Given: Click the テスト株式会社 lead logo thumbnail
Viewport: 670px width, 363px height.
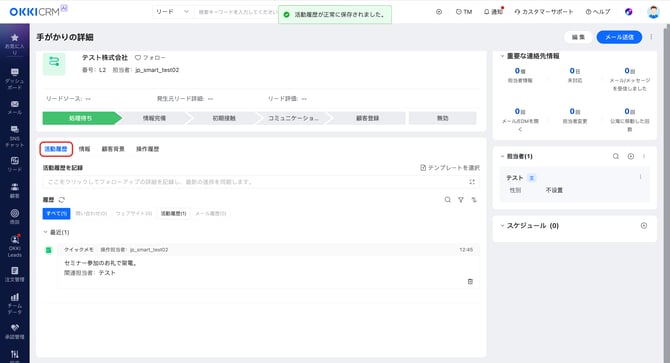Looking at the screenshot, I should [54, 63].
